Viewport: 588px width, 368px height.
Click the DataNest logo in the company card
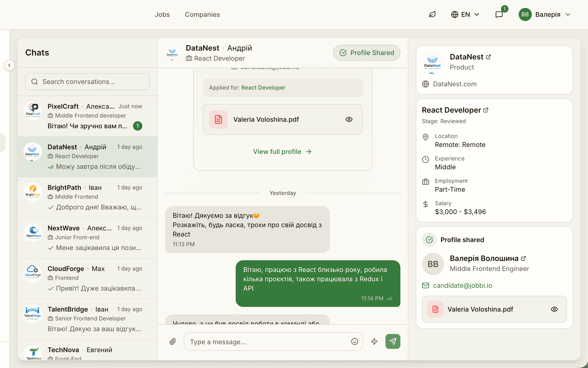432,62
